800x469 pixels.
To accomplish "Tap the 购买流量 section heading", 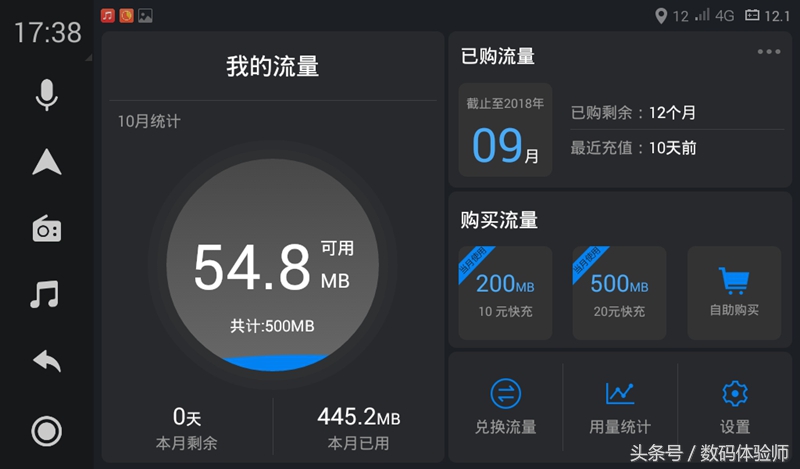I will pos(499,220).
